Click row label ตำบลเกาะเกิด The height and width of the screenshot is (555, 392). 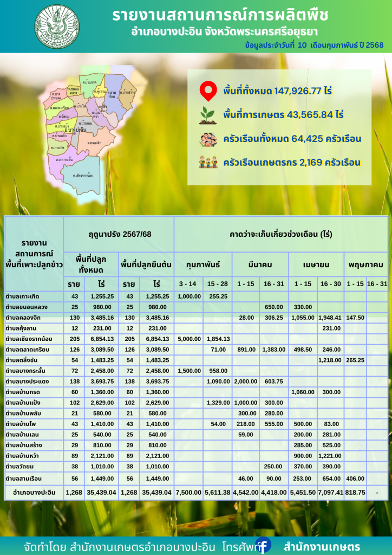click(22, 296)
